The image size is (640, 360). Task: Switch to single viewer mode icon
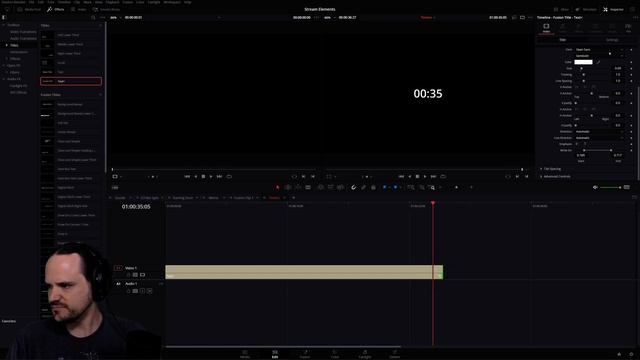pos(522,18)
